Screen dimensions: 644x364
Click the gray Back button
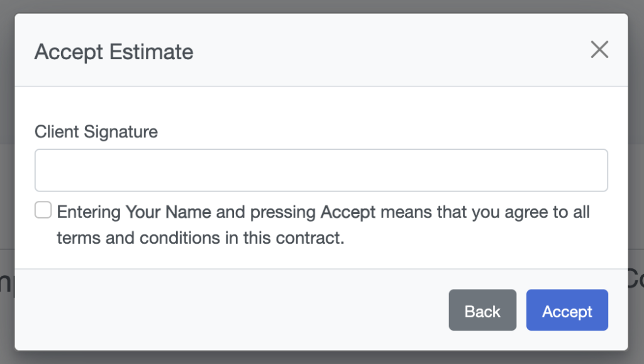tap(482, 310)
